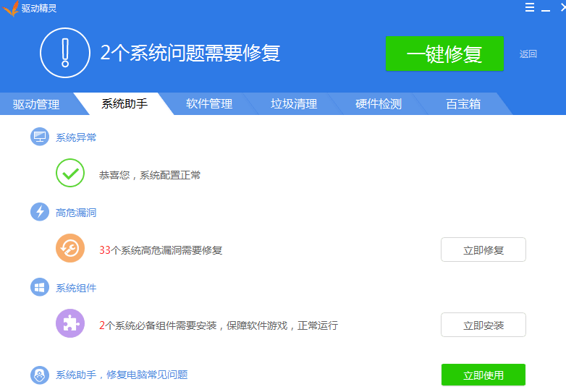
Task: Open the 百宝箱 tab
Action: click(463, 104)
